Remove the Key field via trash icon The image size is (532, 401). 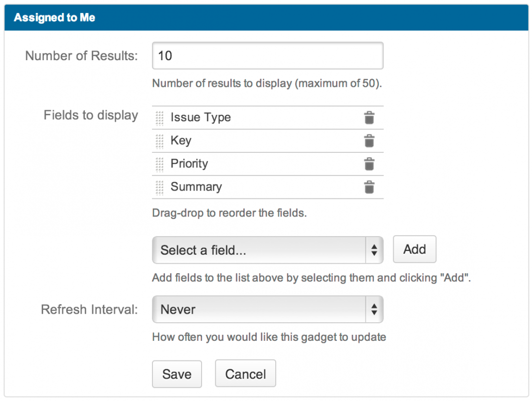pyautogui.click(x=369, y=141)
